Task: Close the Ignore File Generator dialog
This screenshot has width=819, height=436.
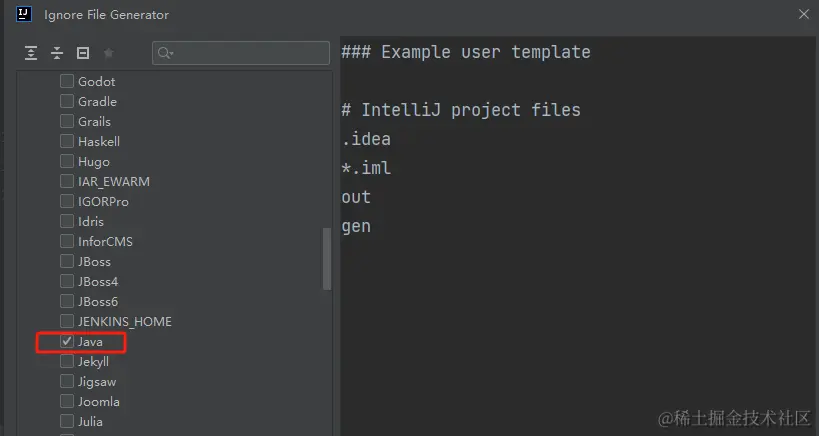Action: coord(804,14)
